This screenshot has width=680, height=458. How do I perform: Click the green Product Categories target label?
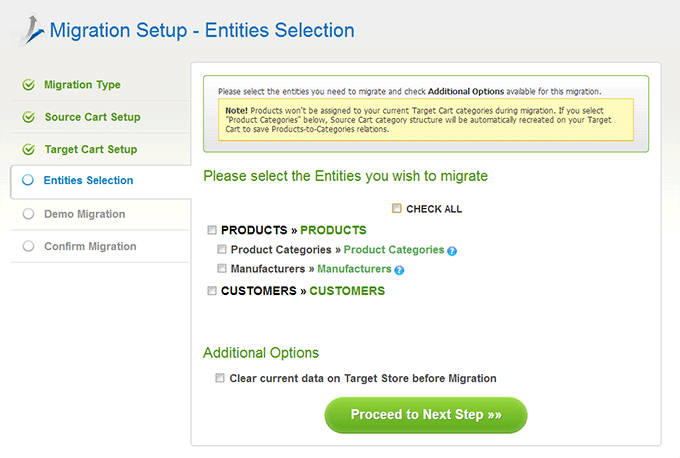coord(394,250)
